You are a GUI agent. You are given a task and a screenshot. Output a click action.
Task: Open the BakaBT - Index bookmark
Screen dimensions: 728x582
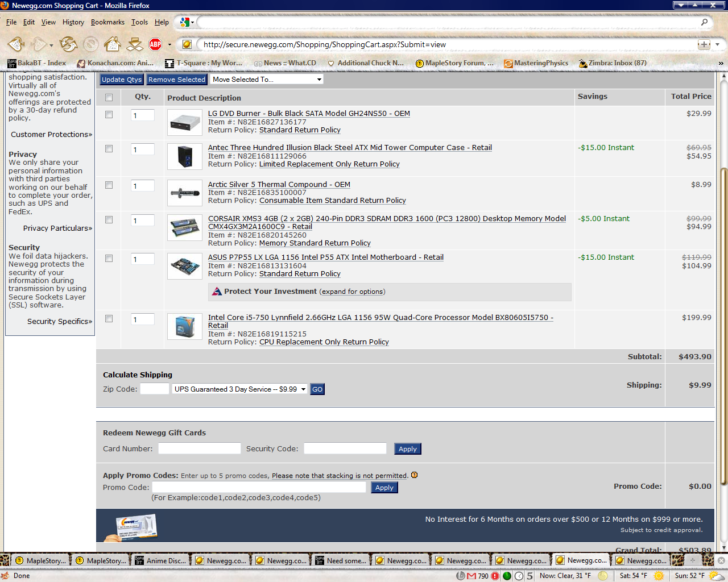[37, 63]
